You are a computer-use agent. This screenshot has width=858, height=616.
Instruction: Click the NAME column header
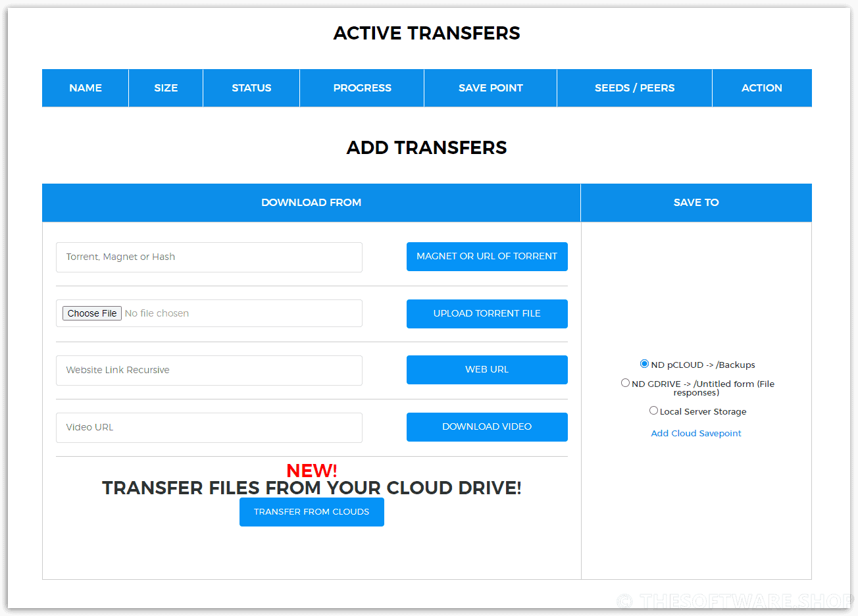(86, 88)
